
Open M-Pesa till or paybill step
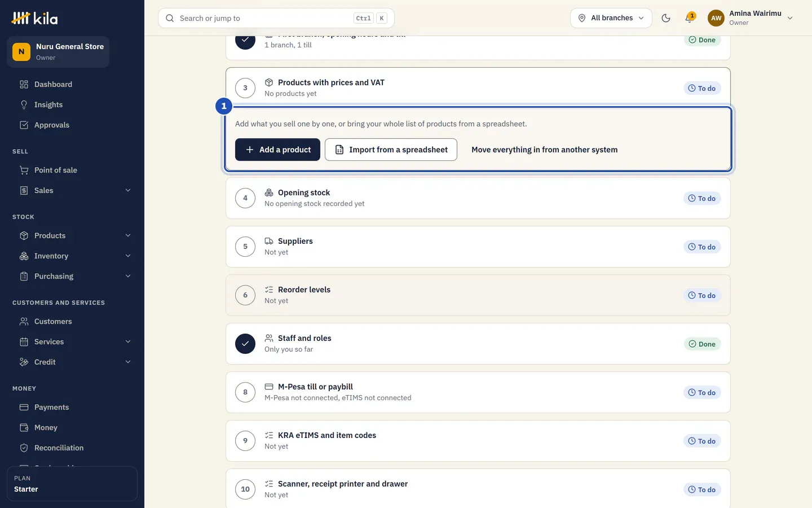point(478,392)
